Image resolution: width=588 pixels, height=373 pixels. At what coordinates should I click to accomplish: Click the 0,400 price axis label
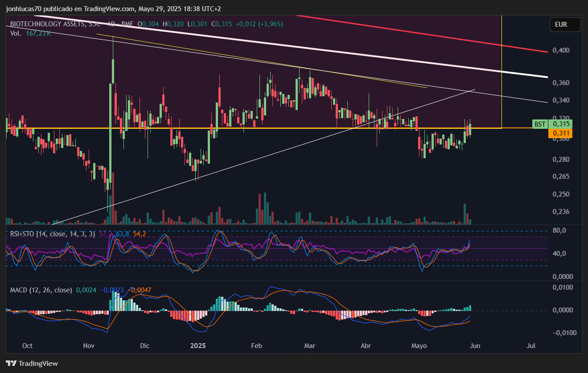point(561,50)
